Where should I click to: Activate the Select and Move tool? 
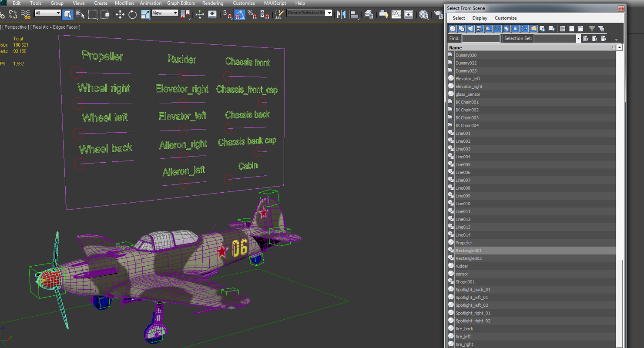point(120,14)
